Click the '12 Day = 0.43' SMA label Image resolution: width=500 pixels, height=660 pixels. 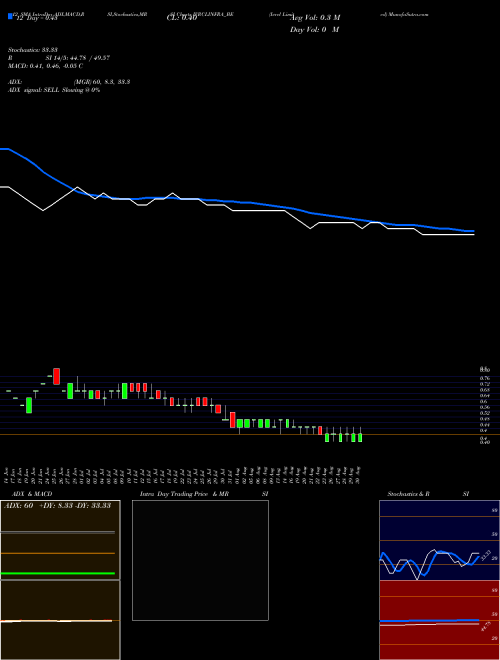[x=36, y=18]
